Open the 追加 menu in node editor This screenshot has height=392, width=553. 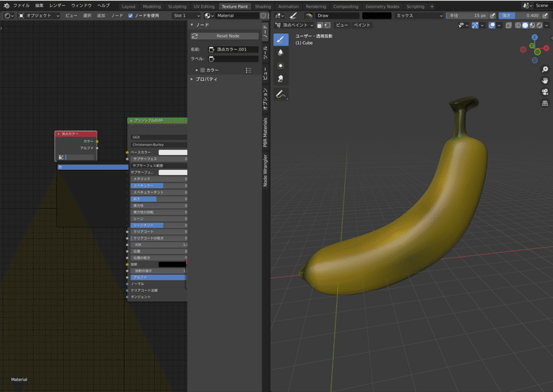[101, 15]
